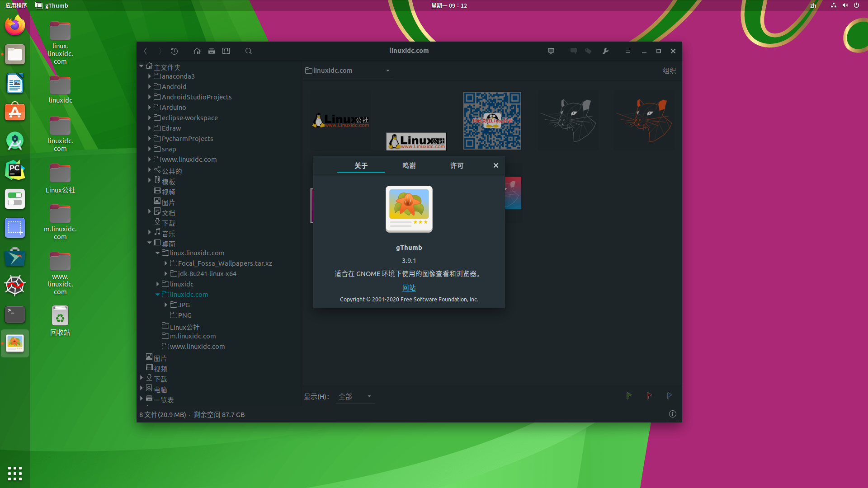
Task: Open bookmarks icon in gThumb toolbar
Action: 226,51
